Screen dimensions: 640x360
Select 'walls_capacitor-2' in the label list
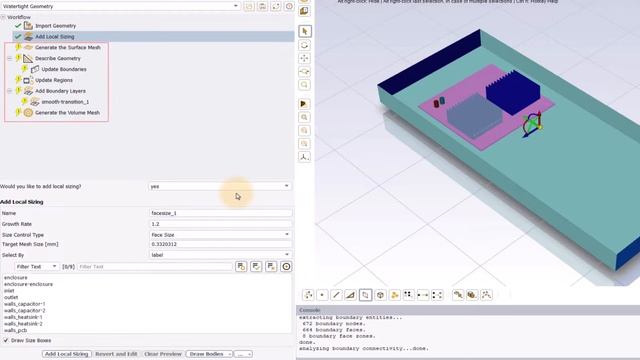25,311
